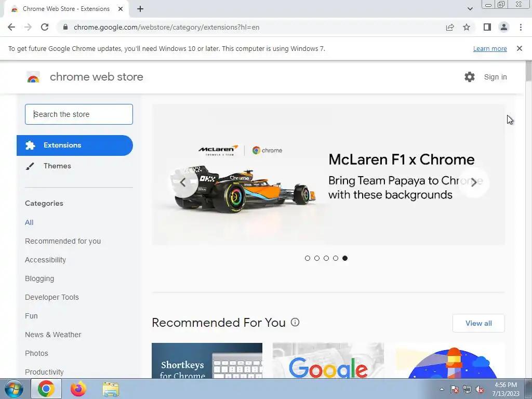
Task: Open File Explorer from taskbar
Action: pos(111,389)
